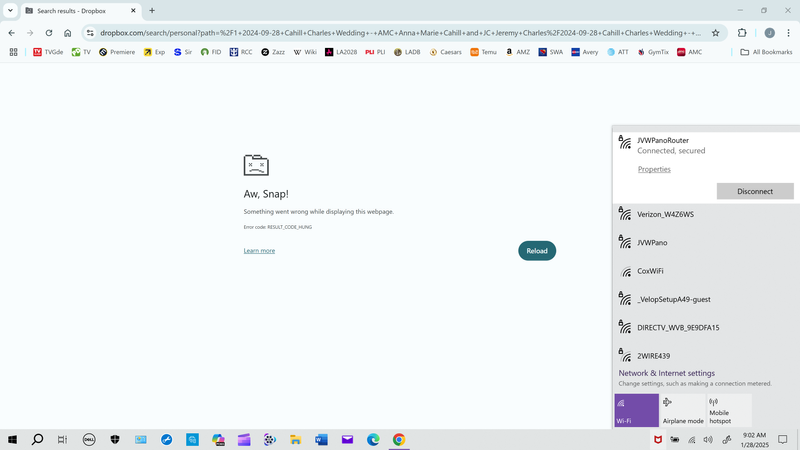800x450 pixels.
Task: Open Chrome three-dot menu
Action: 788,33
